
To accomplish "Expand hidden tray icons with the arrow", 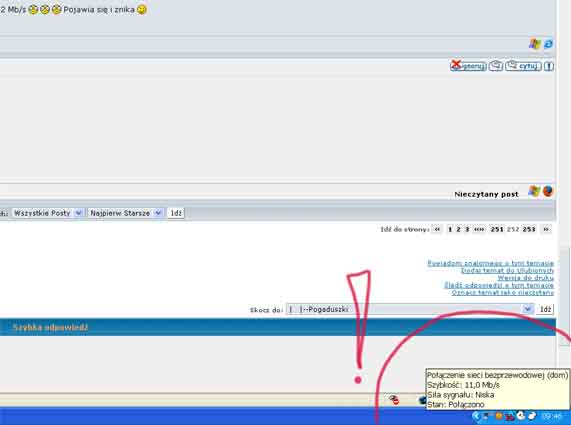I will pos(476,416).
